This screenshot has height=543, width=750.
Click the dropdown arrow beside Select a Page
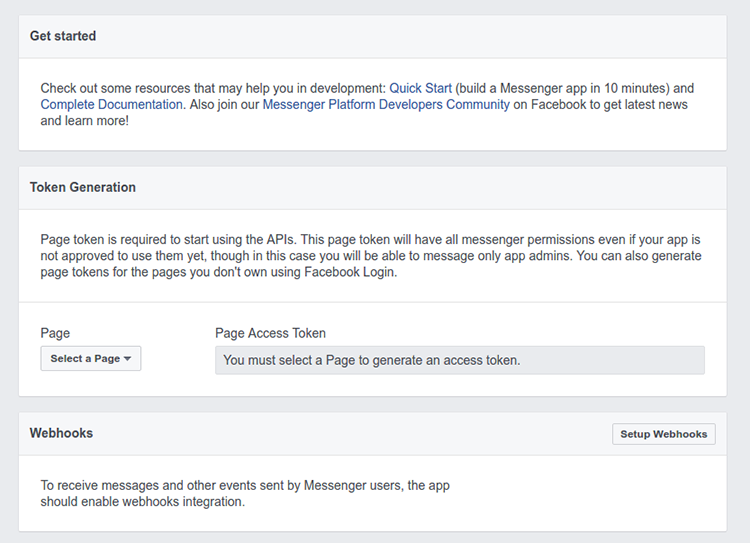(x=127, y=359)
